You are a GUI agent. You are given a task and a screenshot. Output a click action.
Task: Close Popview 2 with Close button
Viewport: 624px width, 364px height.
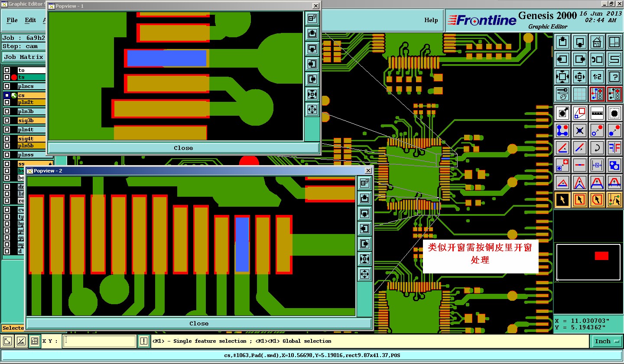(x=199, y=323)
